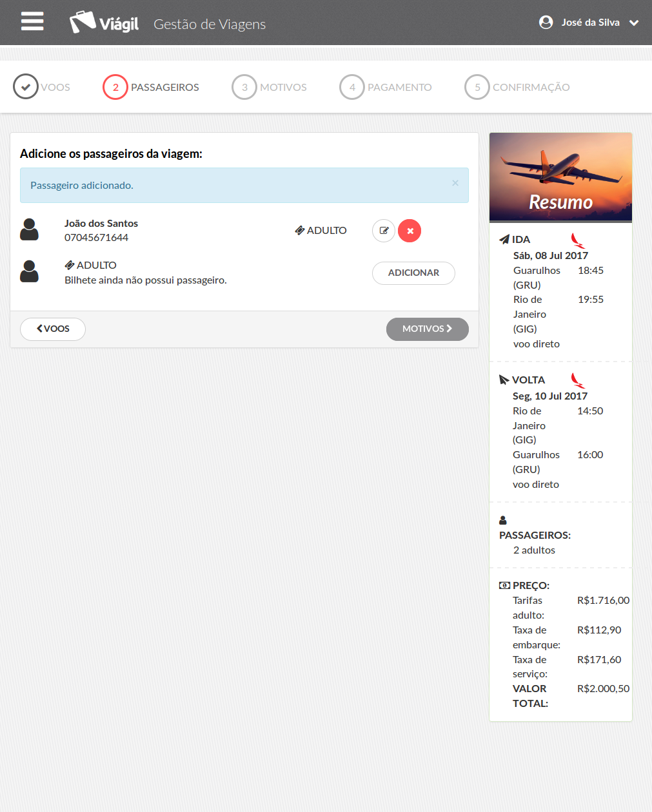Select the completed VOOS step checkmark
The image size is (652, 812).
pos(26,87)
